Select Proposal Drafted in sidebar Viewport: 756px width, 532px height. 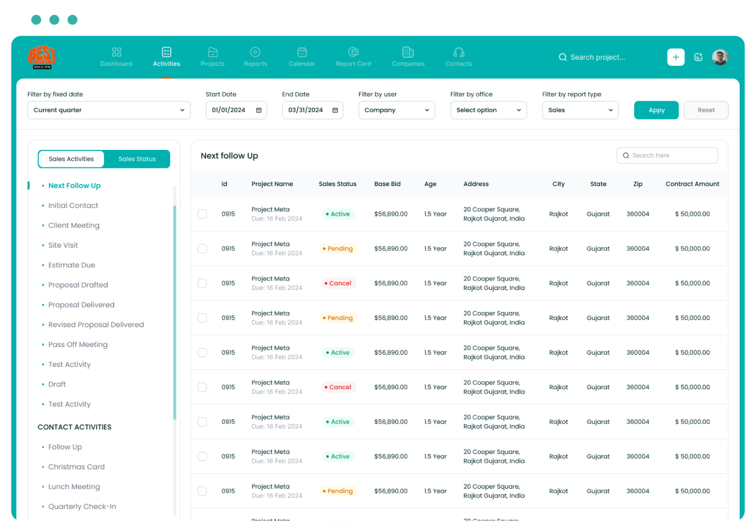tap(78, 285)
